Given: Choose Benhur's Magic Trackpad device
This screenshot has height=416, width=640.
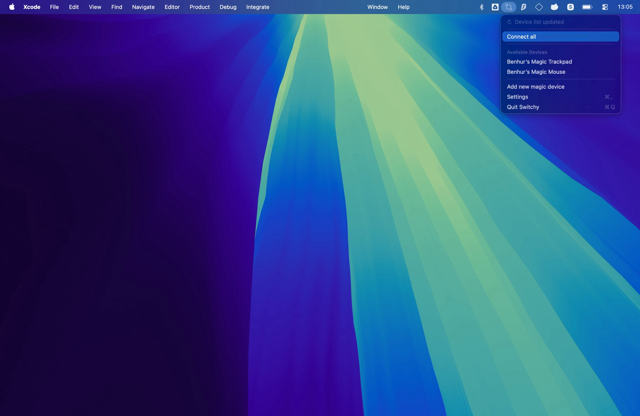Looking at the screenshot, I should tap(561, 62).
